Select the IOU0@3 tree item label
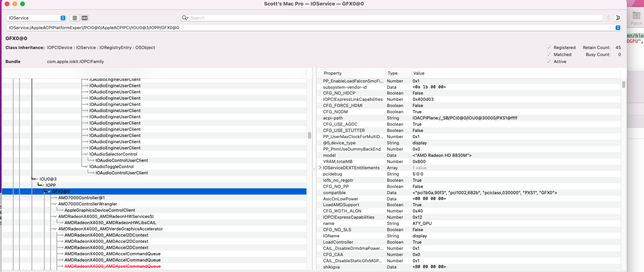This screenshot has height=272, width=644. [x=48, y=179]
